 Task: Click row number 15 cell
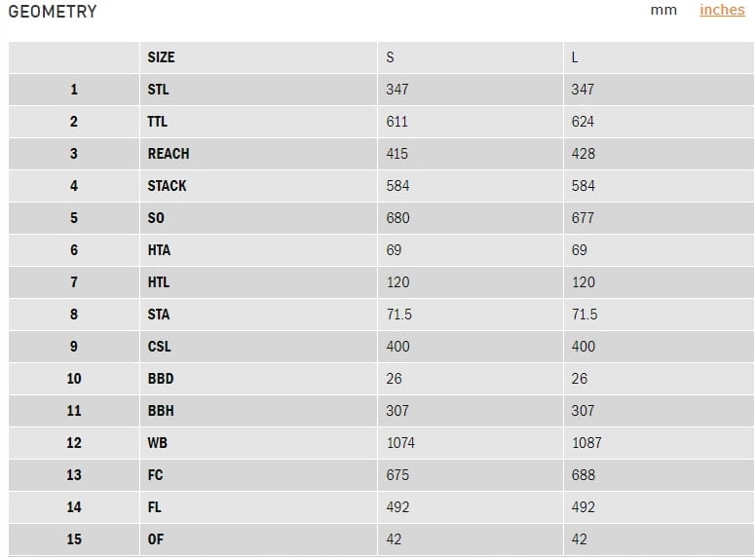(x=74, y=539)
